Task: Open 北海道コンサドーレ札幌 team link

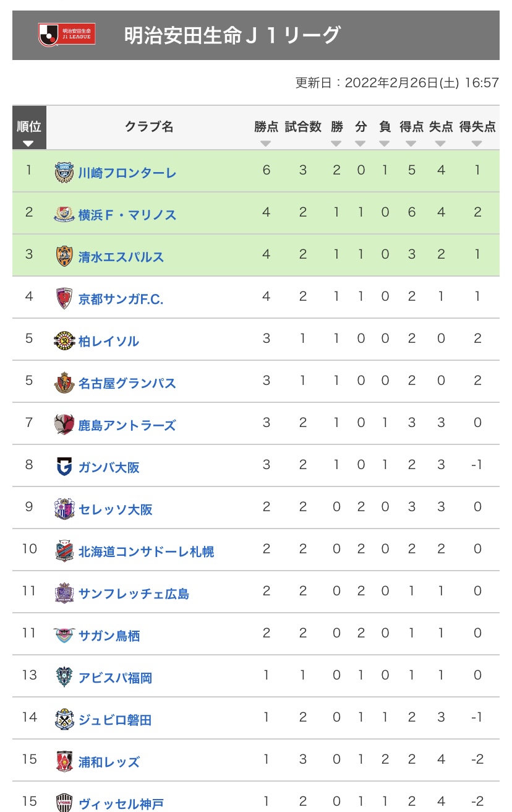Action: point(146,551)
